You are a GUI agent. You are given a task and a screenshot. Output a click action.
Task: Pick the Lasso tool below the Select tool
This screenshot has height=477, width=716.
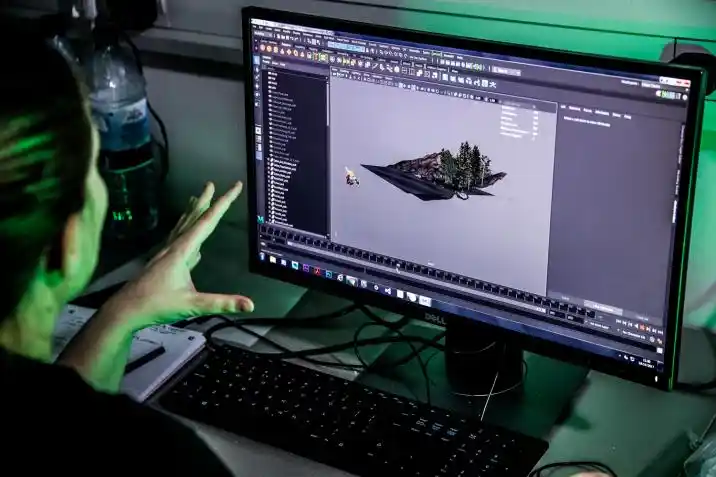257,69
